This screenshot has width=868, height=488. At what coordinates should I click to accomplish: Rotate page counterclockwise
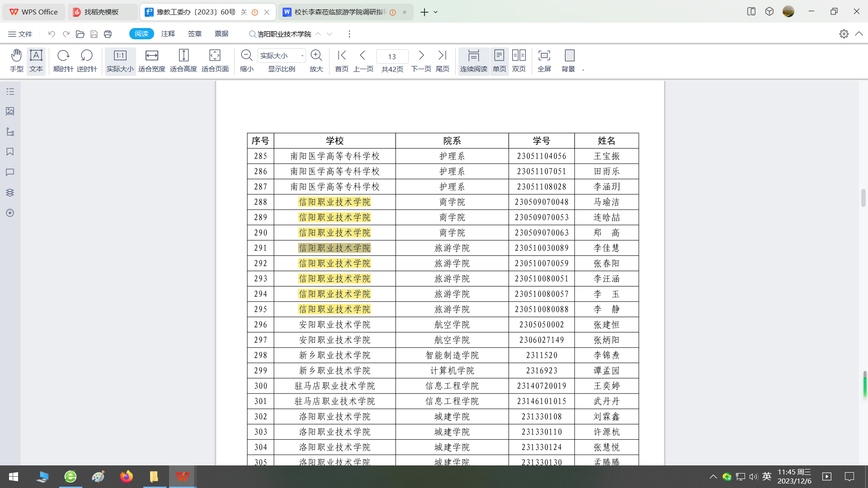pyautogui.click(x=86, y=61)
